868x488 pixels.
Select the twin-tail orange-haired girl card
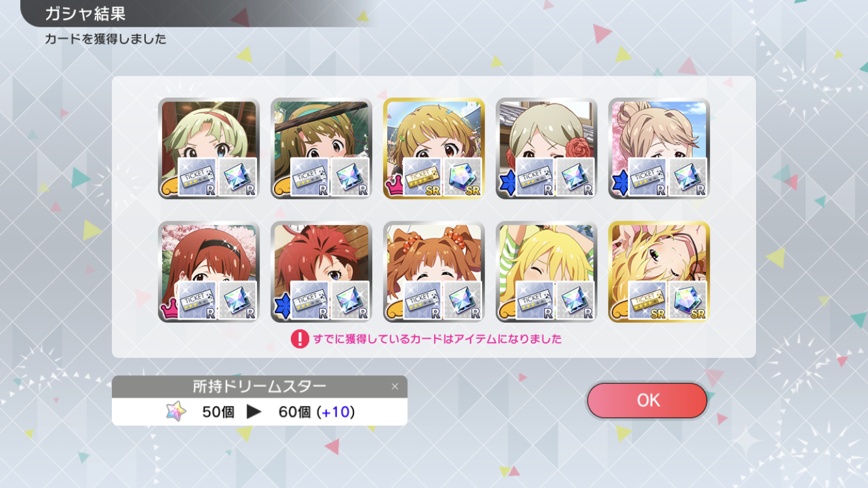[434, 272]
